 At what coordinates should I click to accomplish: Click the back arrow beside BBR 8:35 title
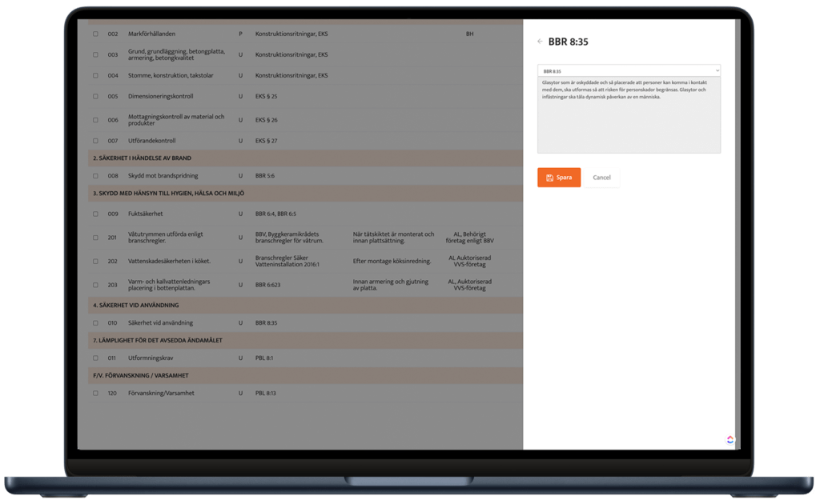pos(540,42)
